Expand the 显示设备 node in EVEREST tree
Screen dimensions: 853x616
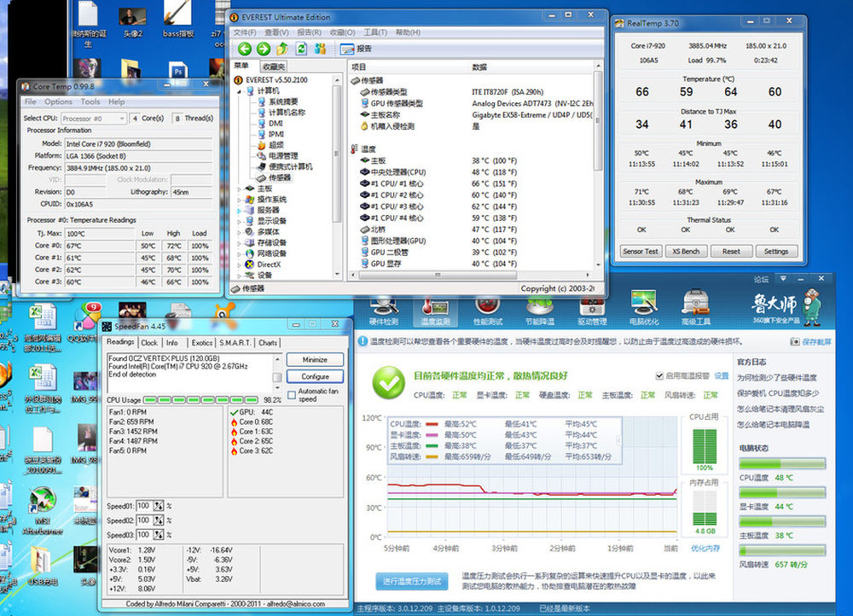coord(239,222)
